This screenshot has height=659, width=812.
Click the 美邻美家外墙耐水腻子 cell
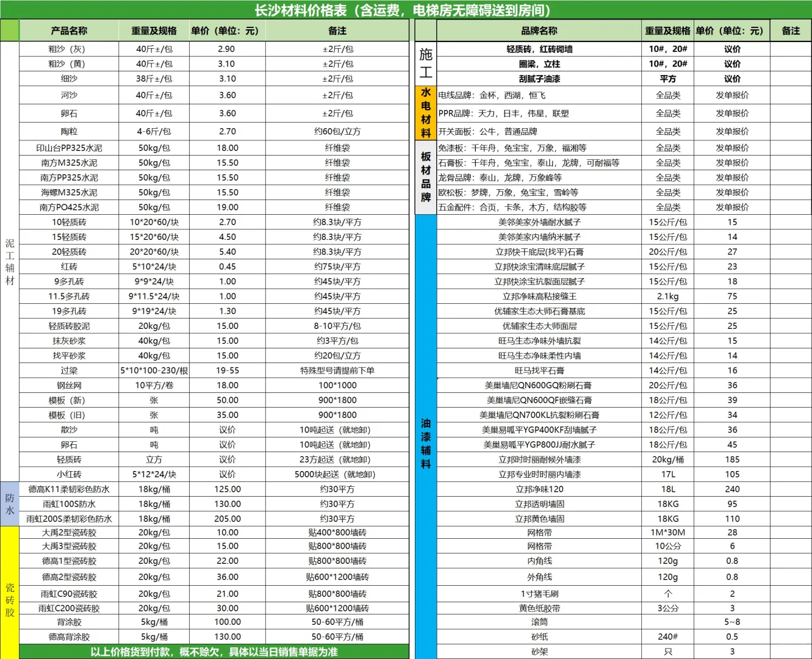click(x=539, y=222)
